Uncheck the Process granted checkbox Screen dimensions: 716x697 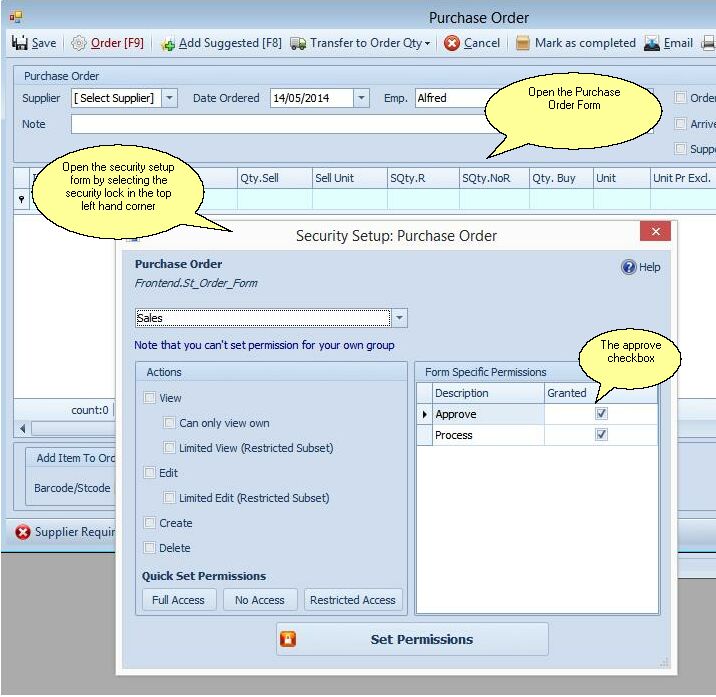(x=601, y=434)
